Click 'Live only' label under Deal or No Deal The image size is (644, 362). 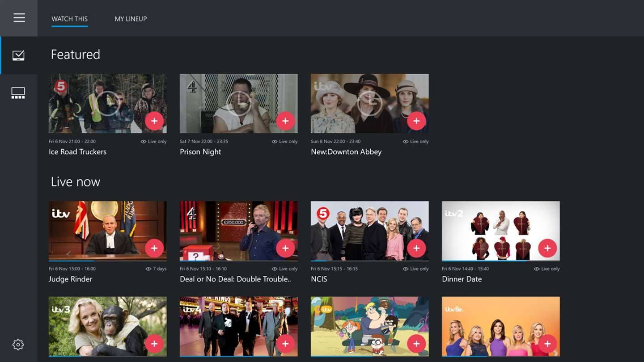pos(284,269)
